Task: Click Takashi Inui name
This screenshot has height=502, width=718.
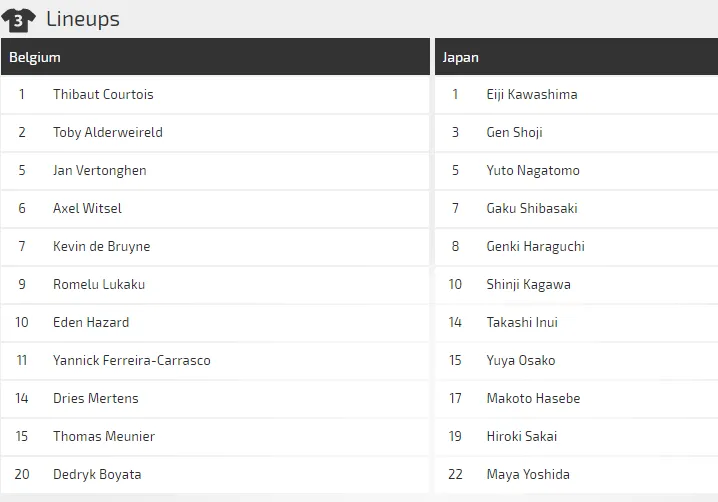Action: 522,323
